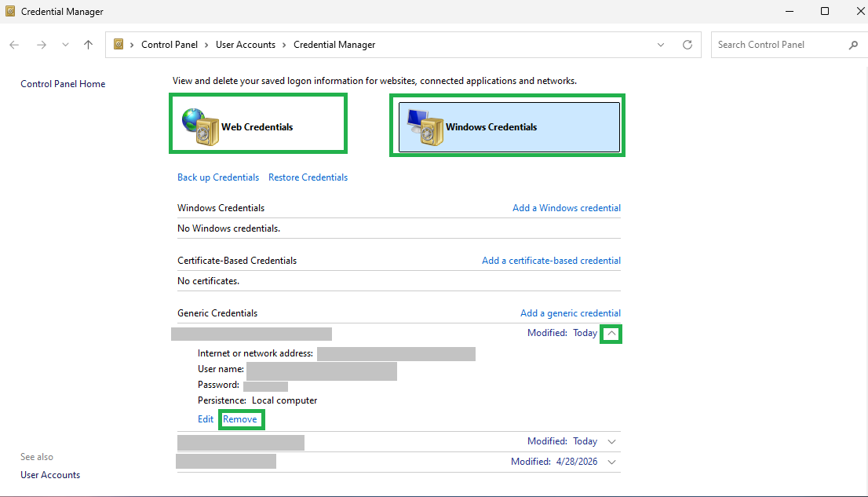Go forward using the Forward arrow
Screen dimensions: 868x497
(x=42, y=45)
